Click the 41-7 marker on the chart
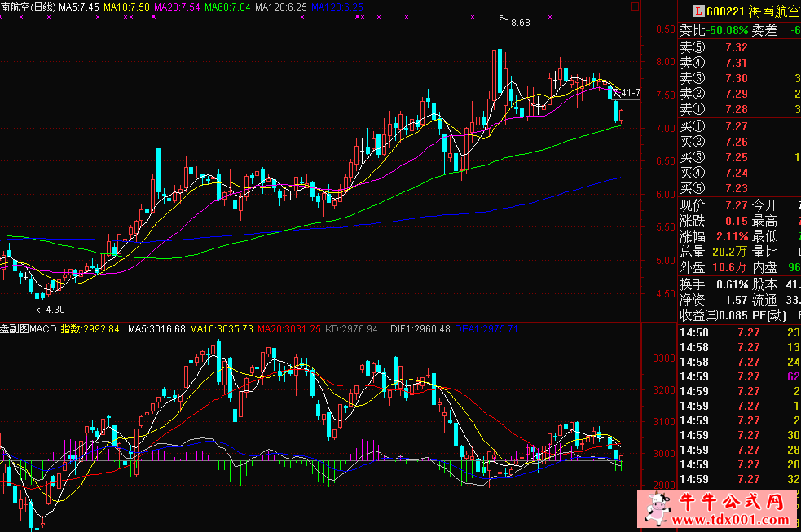Screen dimensions: 801x532 631,93
